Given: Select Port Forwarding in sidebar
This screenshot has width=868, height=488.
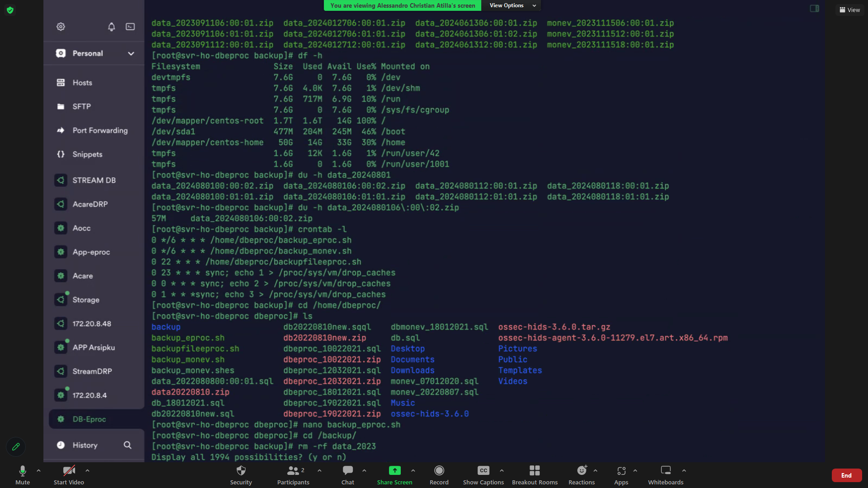Looking at the screenshot, I should tap(100, 130).
